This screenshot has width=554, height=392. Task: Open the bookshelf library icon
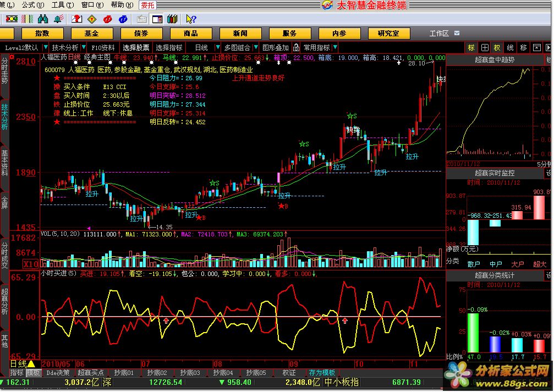point(172,19)
